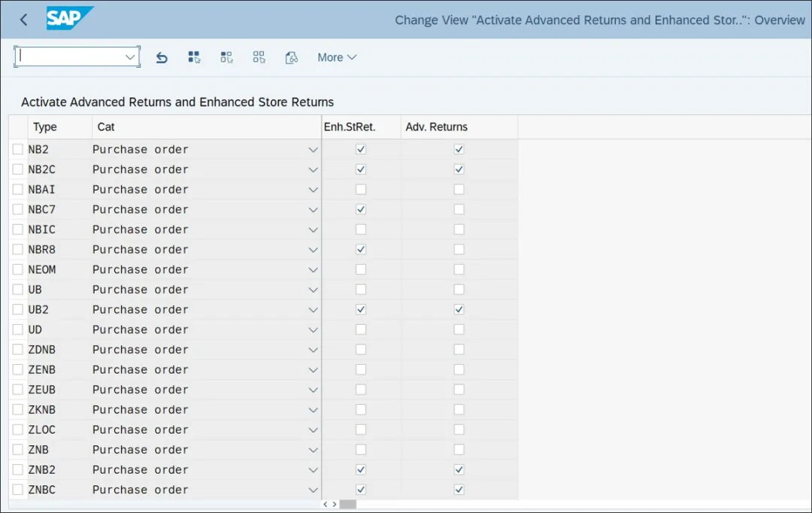Click the ZNBC type cell

(42, 490)
